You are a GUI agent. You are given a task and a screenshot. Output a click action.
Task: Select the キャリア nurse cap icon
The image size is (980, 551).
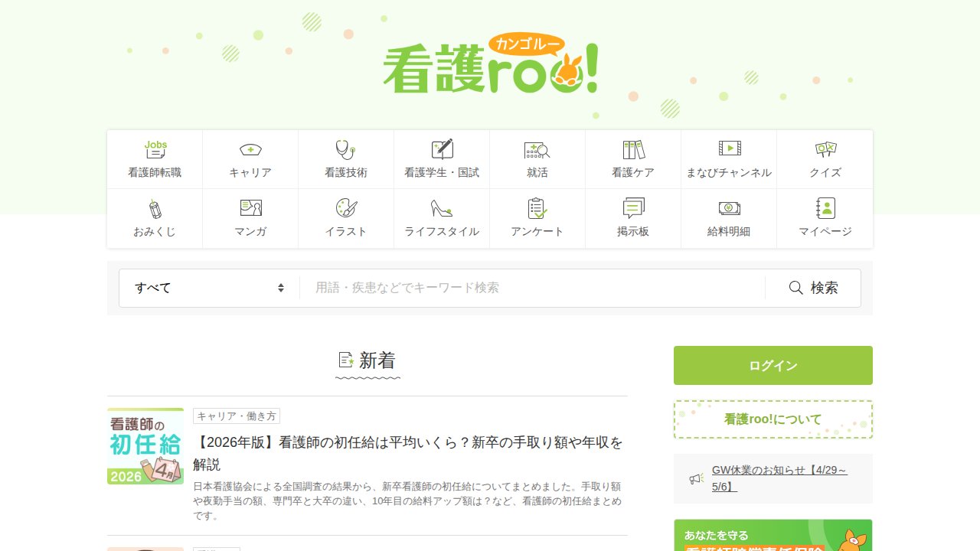250,158
